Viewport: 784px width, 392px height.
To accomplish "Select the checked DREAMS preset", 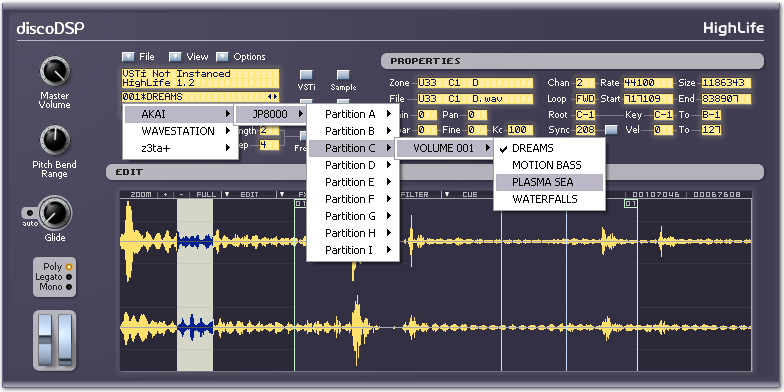I will tap(549, 148).
